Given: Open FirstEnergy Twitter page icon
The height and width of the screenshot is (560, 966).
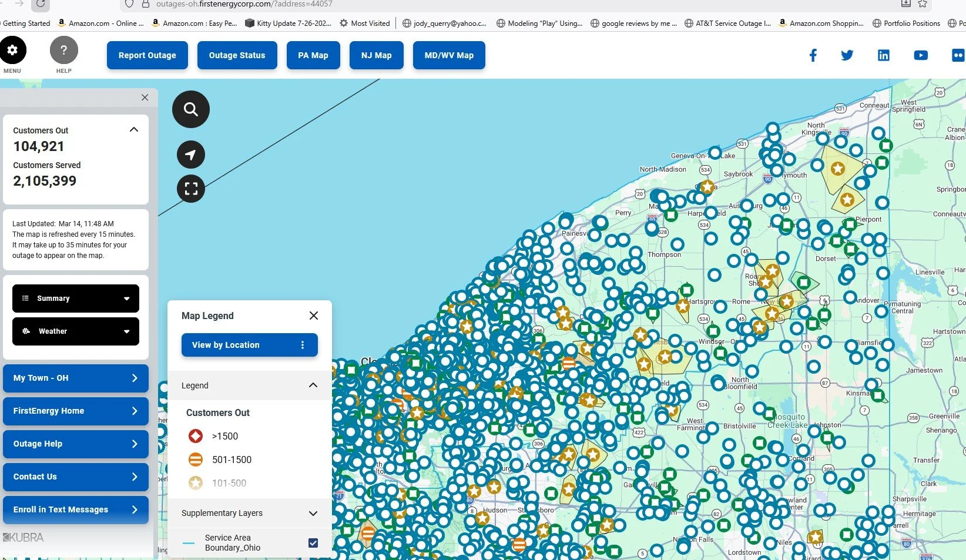Looking at the screenshot, I should (x=847, y=55).
